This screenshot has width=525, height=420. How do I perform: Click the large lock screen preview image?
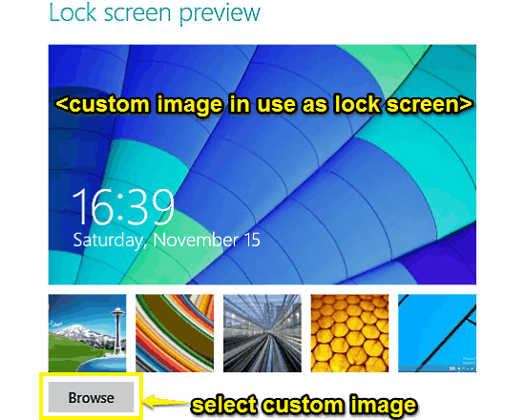click(x=262, y=164)
